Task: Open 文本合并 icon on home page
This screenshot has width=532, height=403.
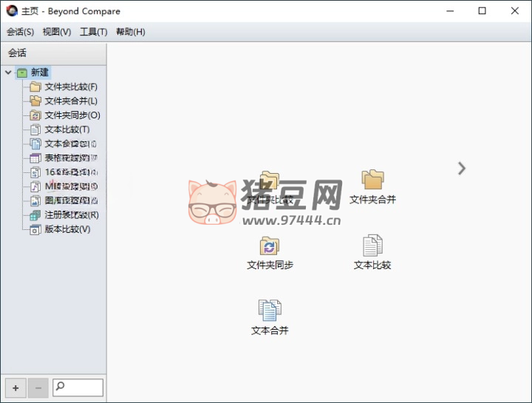Action: click(270, 311)
